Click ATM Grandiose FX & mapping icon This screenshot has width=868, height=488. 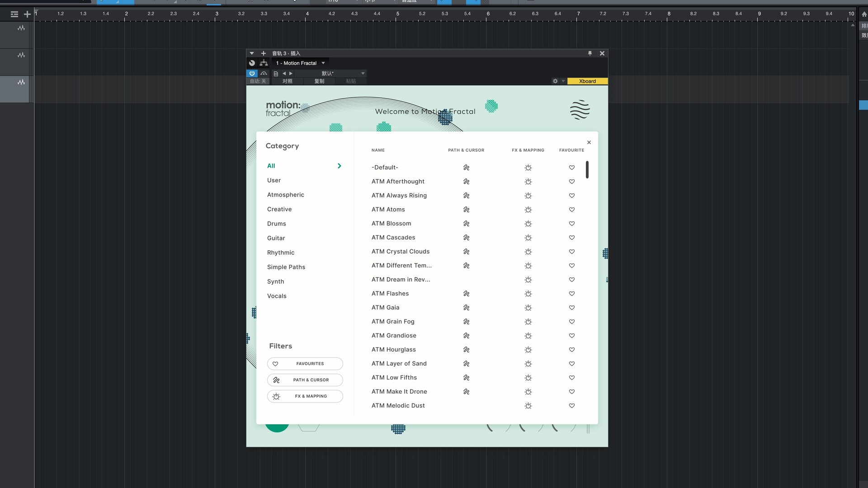(528, 336)
